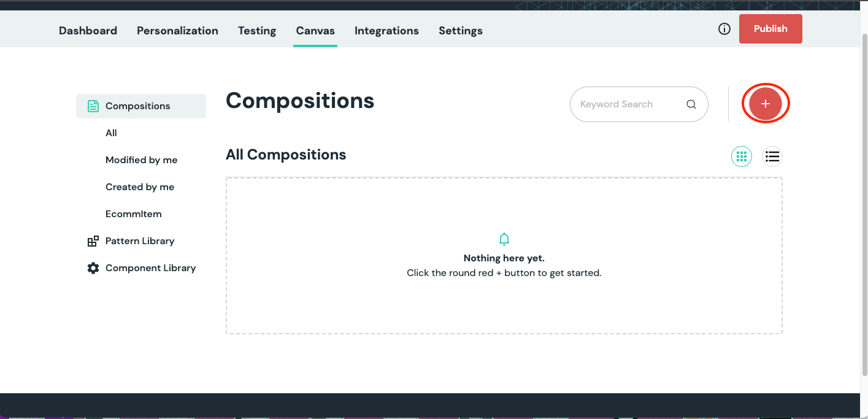Switch to grid view icon
The image size is (868, 419).
[x=742, y=156]
